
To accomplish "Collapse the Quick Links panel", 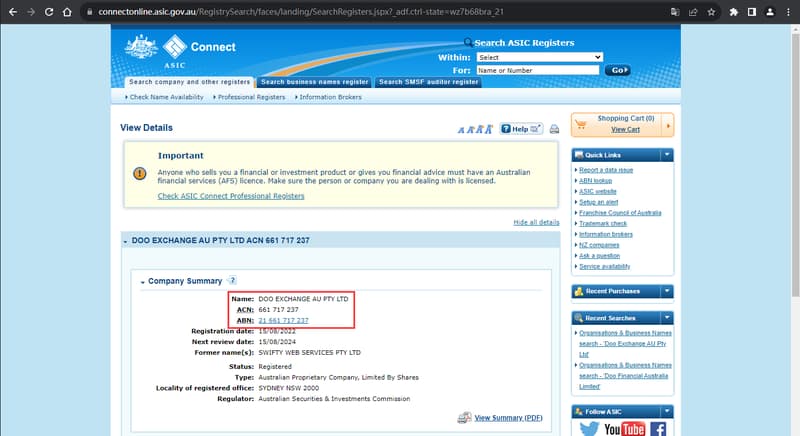I will pos(667,155).
